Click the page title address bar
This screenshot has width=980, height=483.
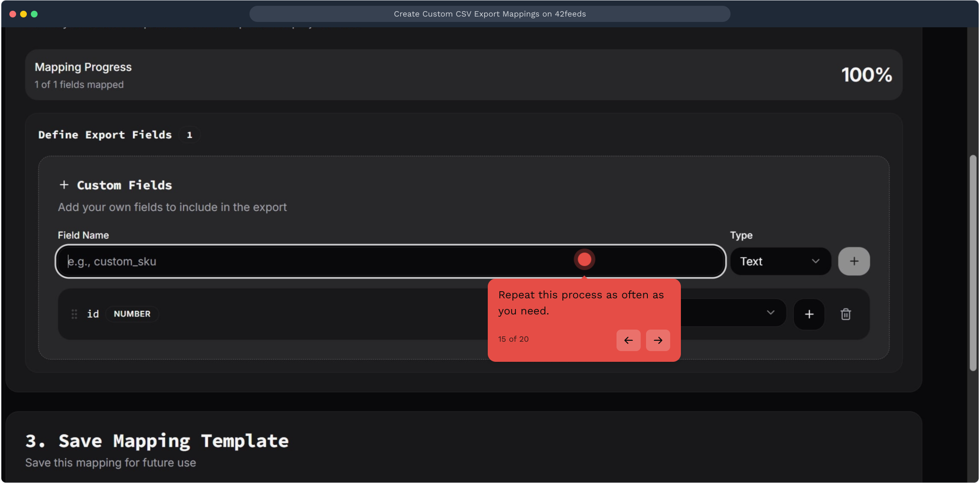[x=490, y=14]
